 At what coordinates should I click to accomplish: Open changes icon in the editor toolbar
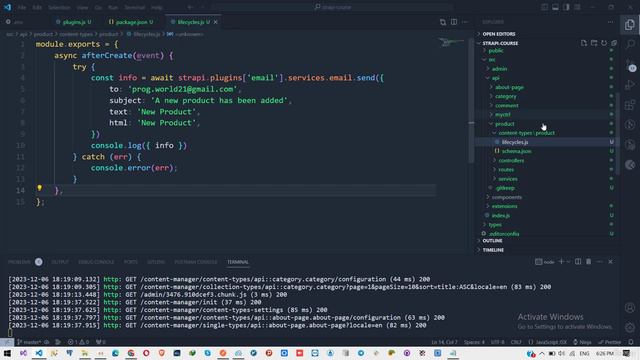coord(443,22)
